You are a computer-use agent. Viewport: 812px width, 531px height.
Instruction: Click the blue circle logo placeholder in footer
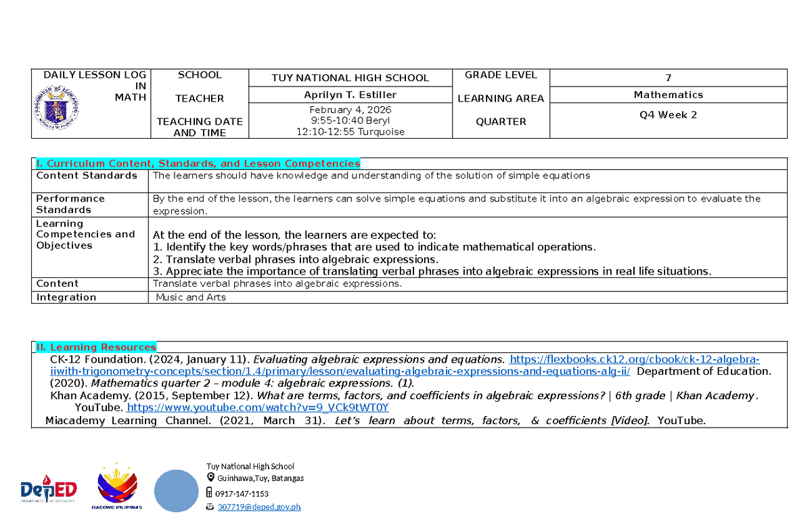pos(176,490)
